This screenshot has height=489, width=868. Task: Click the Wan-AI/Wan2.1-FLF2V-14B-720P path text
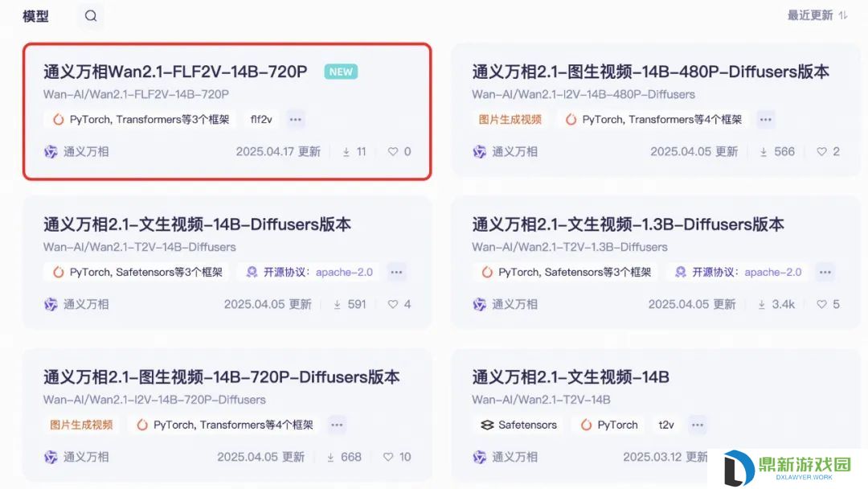[136, 94]
